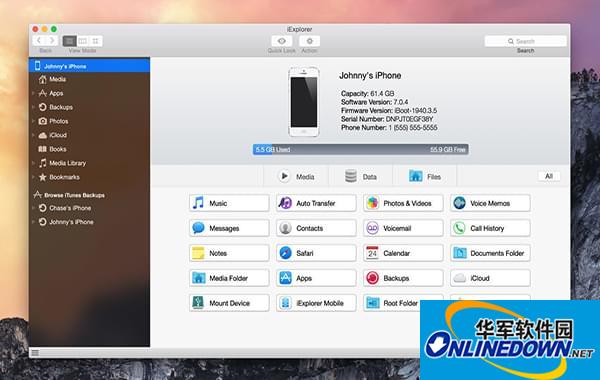Click the Search field
The width and height of the screenshot is (600, 380).
525,41
